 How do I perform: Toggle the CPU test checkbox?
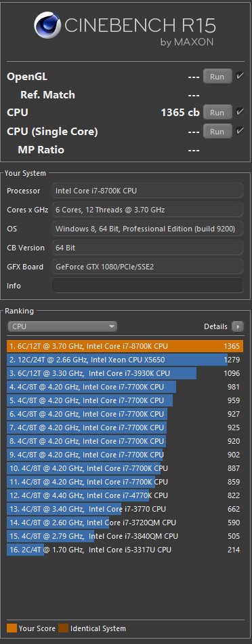(240, 112)
